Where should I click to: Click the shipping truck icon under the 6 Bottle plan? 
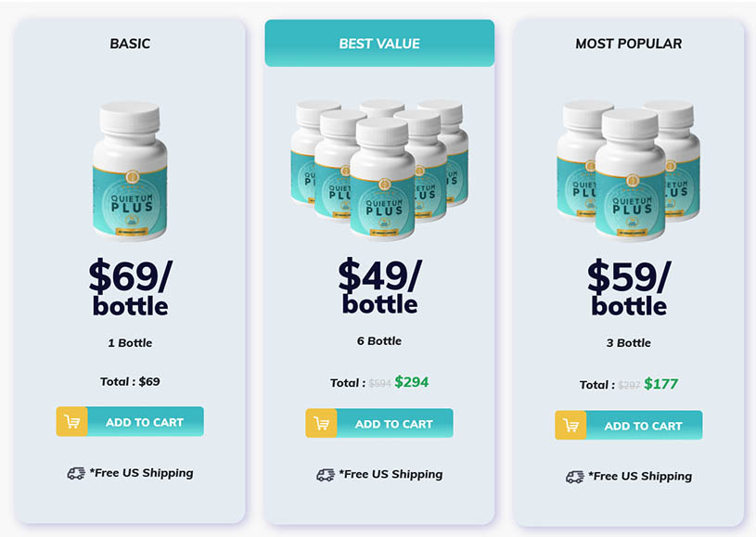coord(326,475)
